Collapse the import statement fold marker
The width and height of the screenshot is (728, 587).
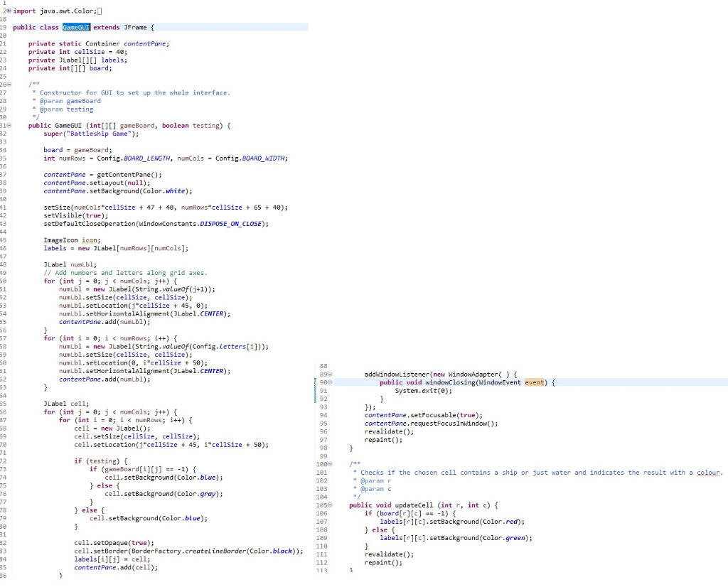(10, 11)
